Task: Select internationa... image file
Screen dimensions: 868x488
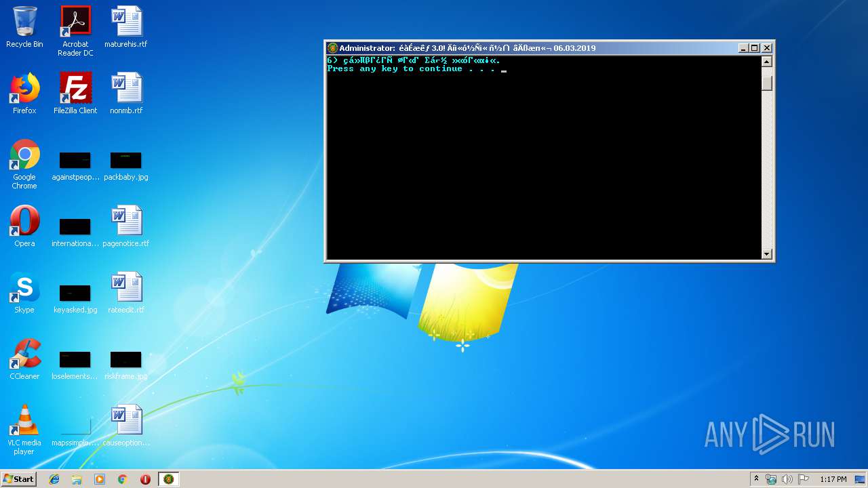Action: (x=75, y=232)
